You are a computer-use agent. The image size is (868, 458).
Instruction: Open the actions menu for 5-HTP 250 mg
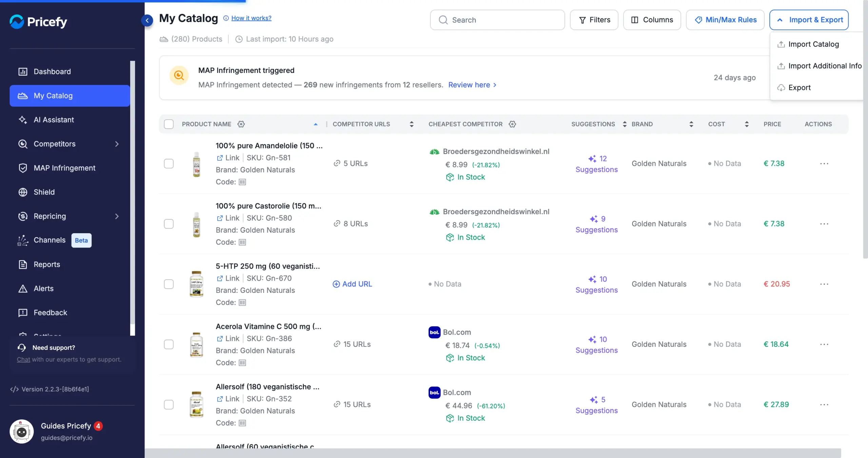pyautogui.click(x=824, y=284)
